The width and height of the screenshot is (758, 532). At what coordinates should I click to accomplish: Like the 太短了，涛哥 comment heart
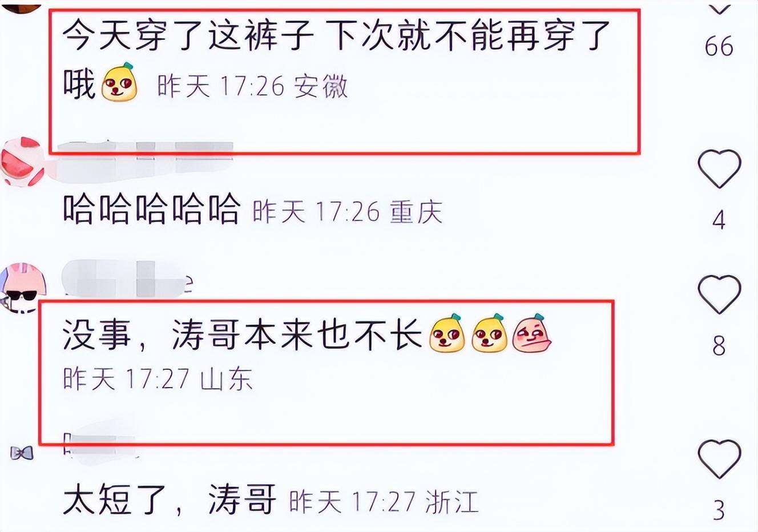coord(719,460)
